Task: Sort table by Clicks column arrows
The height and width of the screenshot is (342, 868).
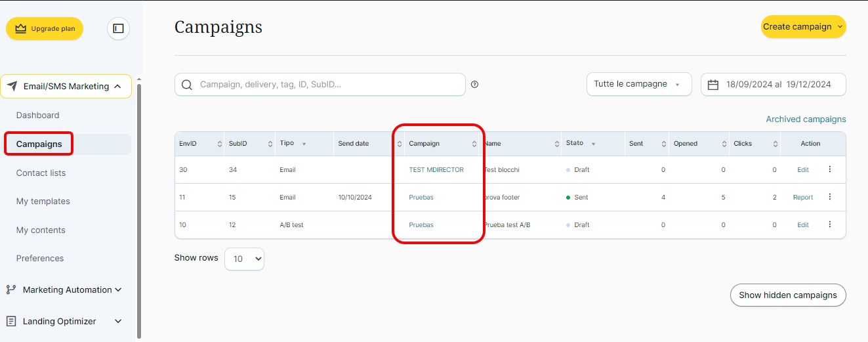Action: [x=775, y=144]
